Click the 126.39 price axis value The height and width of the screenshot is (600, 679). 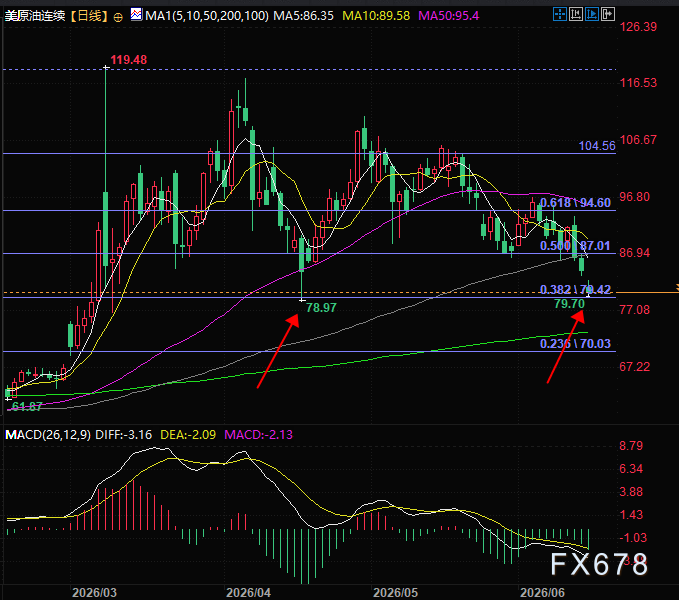[x=638, y=27]
